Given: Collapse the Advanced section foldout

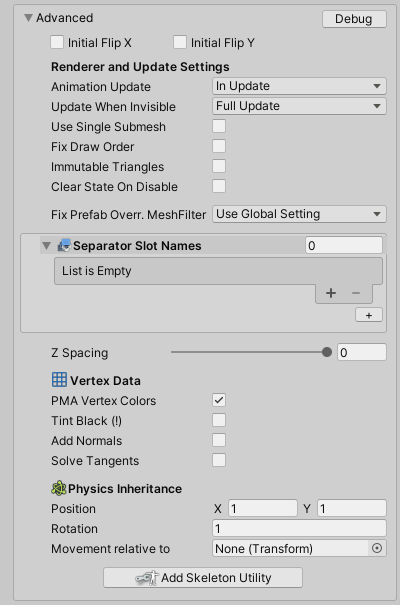Looking at the screenshot, I should 28,18.
